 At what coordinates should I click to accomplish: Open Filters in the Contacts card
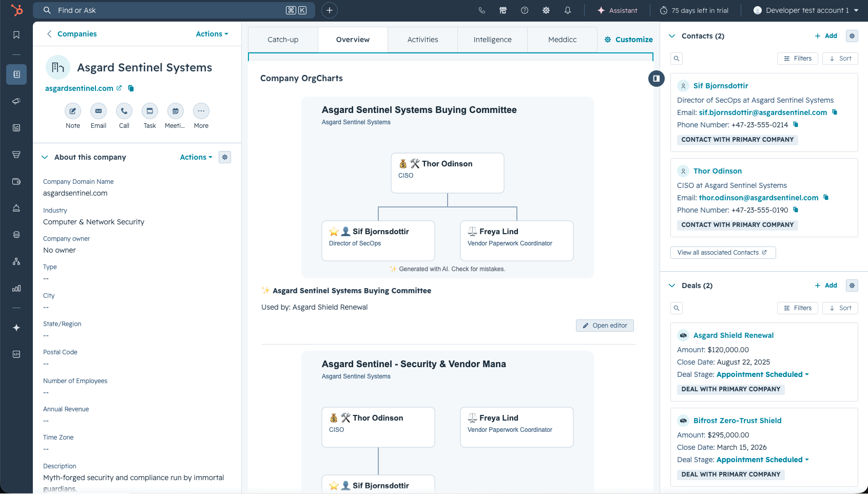(x=798, y=59)
